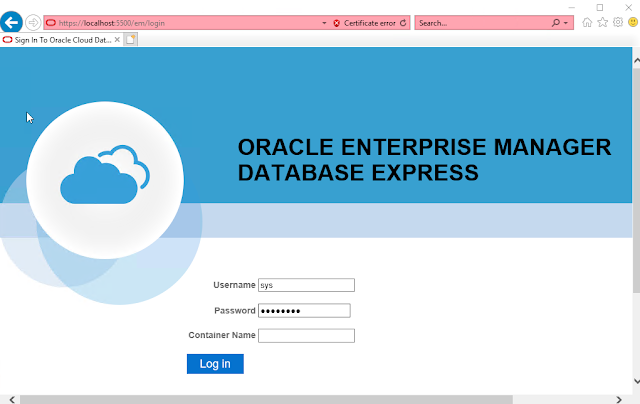Click the Container Name label

pos(222,335)
